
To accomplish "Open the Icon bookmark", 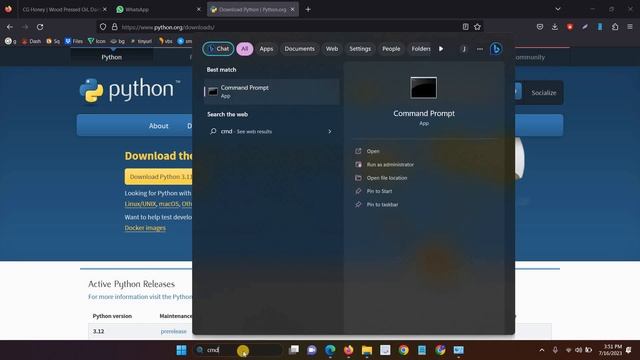I will (x=97, y=41).
